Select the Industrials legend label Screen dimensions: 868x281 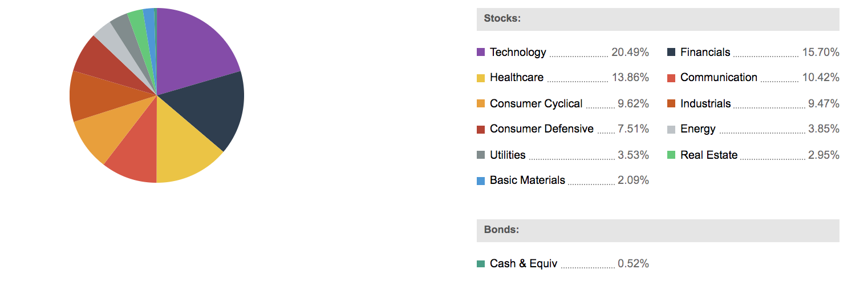tap(705, 104)
